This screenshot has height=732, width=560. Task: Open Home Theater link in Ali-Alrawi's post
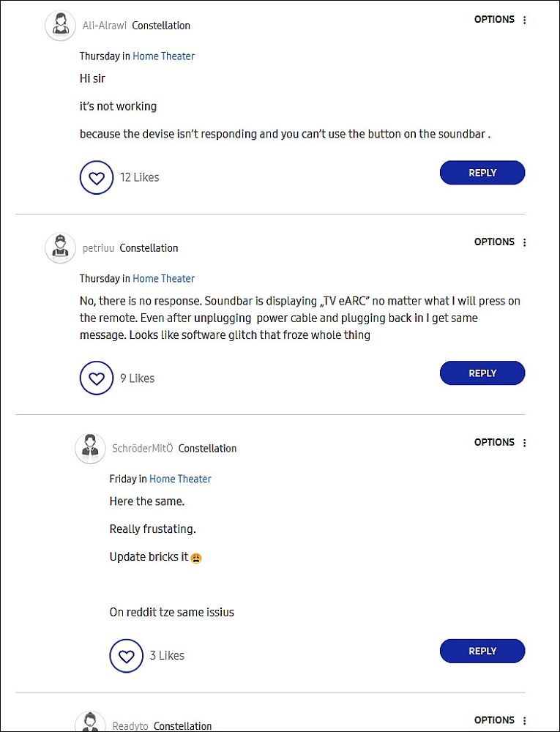pos(163,56)
